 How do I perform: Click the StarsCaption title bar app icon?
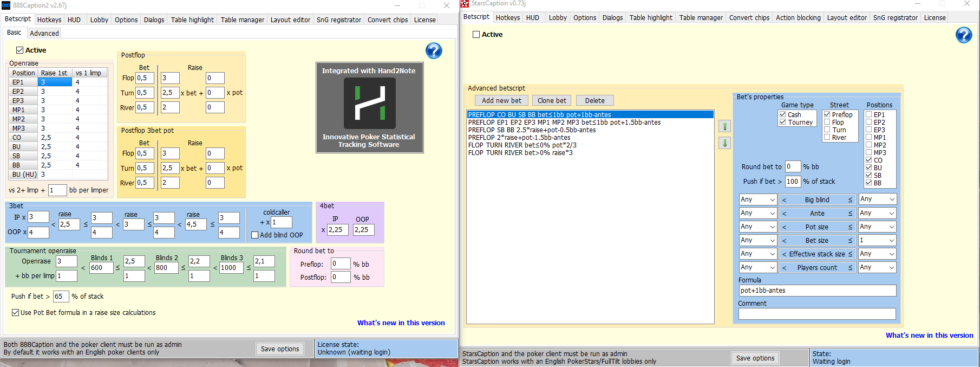click(465, 4)
